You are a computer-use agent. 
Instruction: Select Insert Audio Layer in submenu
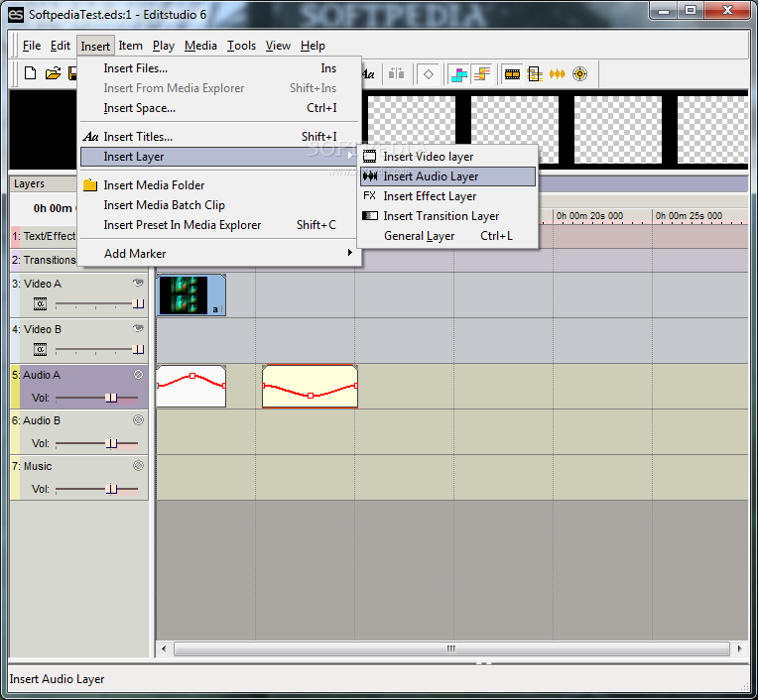(447, 176)
